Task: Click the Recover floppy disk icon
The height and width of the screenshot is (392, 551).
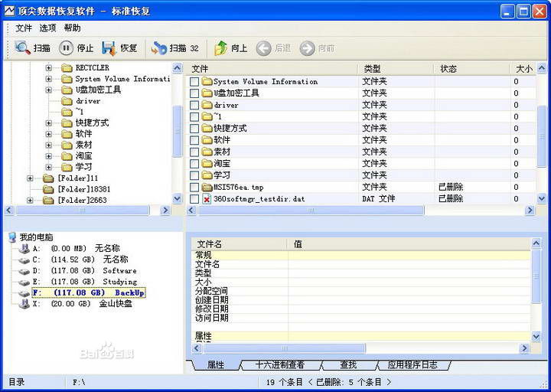Action: point(109,48)
